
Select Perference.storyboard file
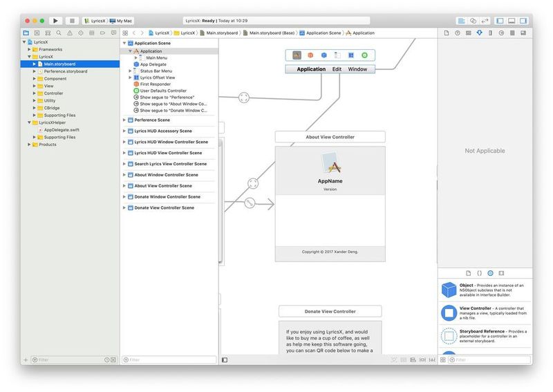(66, 71)
